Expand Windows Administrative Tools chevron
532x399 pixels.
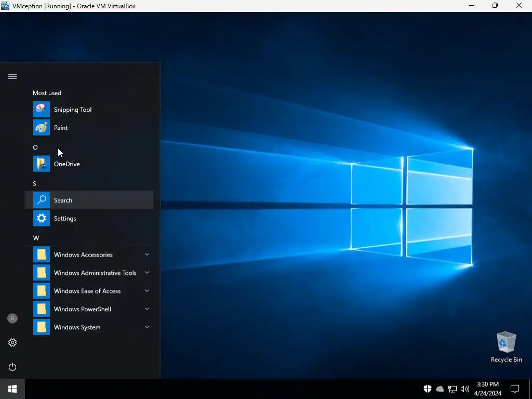coord(147,272)
